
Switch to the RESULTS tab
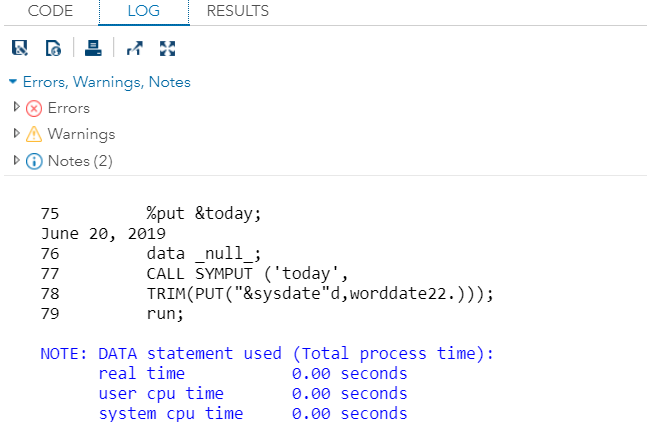pyautogui.click(x=238, y=11)
